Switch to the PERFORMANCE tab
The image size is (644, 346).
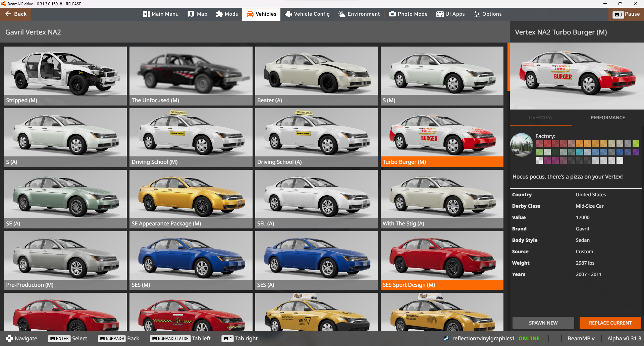coord(608,118)
